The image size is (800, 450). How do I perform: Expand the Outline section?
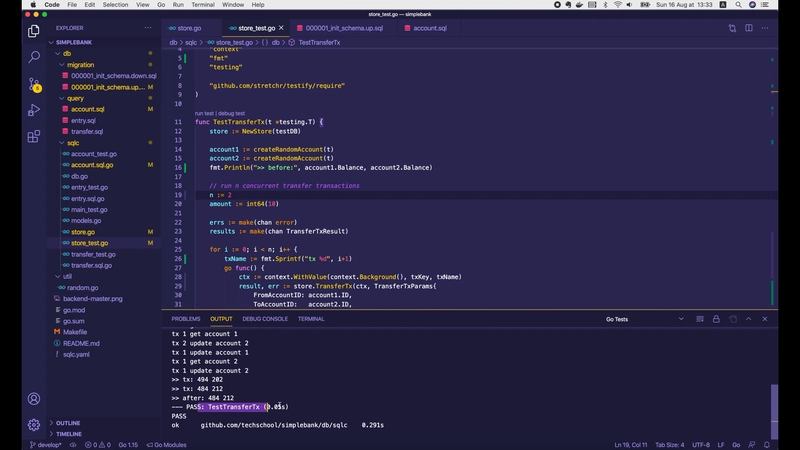(68, 423)
